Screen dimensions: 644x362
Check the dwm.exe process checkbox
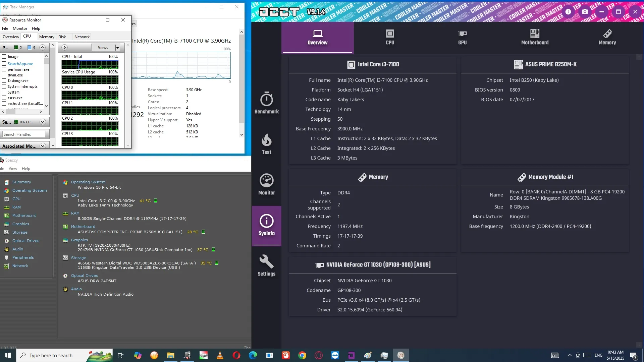pyautogui.click(x=4, y=75)
